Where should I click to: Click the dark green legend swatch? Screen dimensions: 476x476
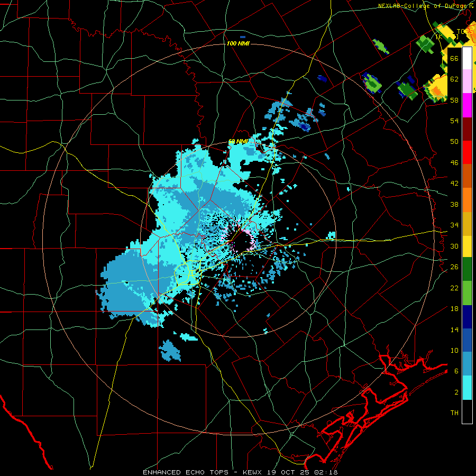467,269
